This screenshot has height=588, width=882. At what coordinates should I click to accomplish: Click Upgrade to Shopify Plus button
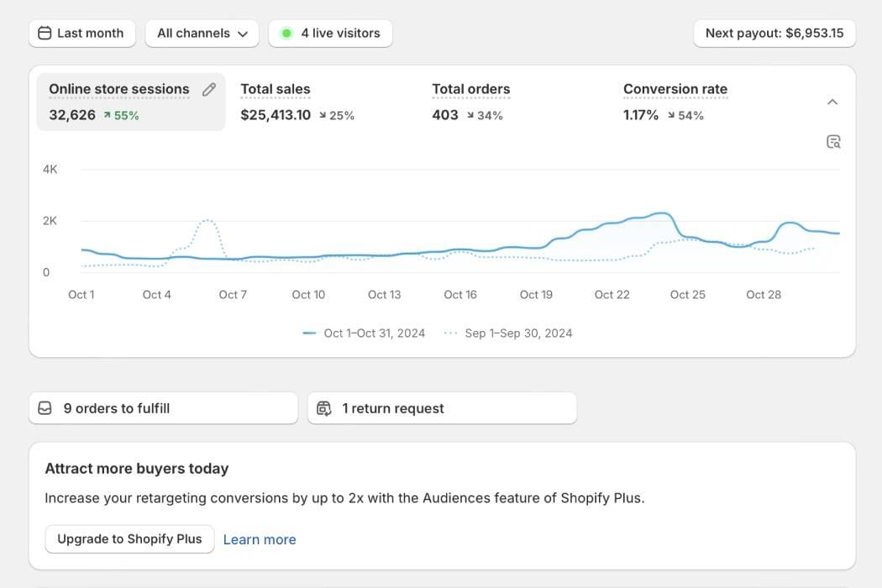129,539
